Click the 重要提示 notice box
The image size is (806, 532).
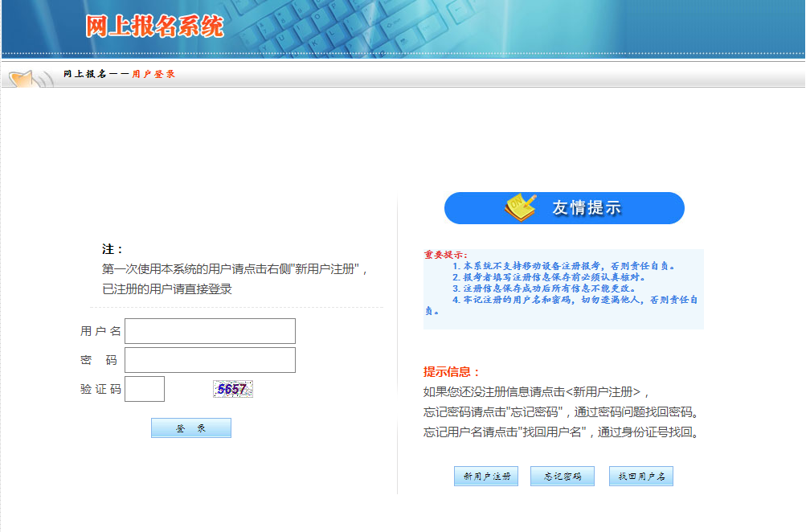point(563,288)
